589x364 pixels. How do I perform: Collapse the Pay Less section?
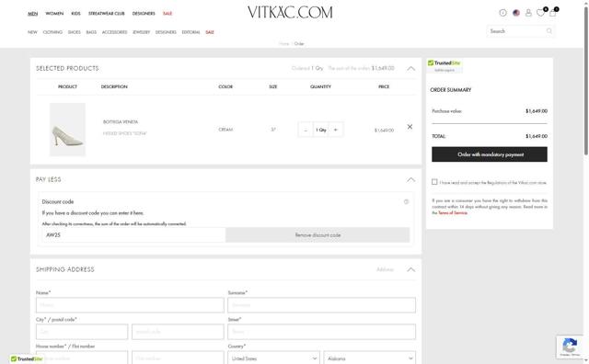(x=411, y=180)
